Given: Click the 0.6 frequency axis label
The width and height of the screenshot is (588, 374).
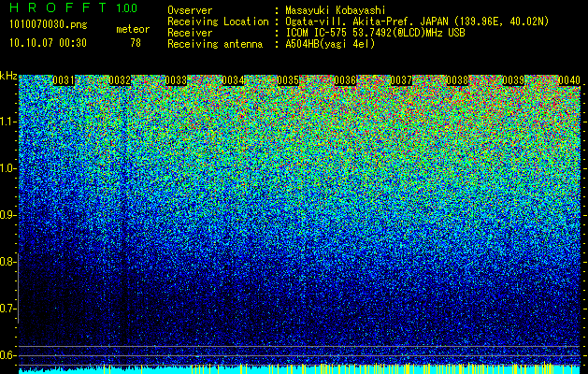Looking at the screenshot, I should tap(7, 355).
